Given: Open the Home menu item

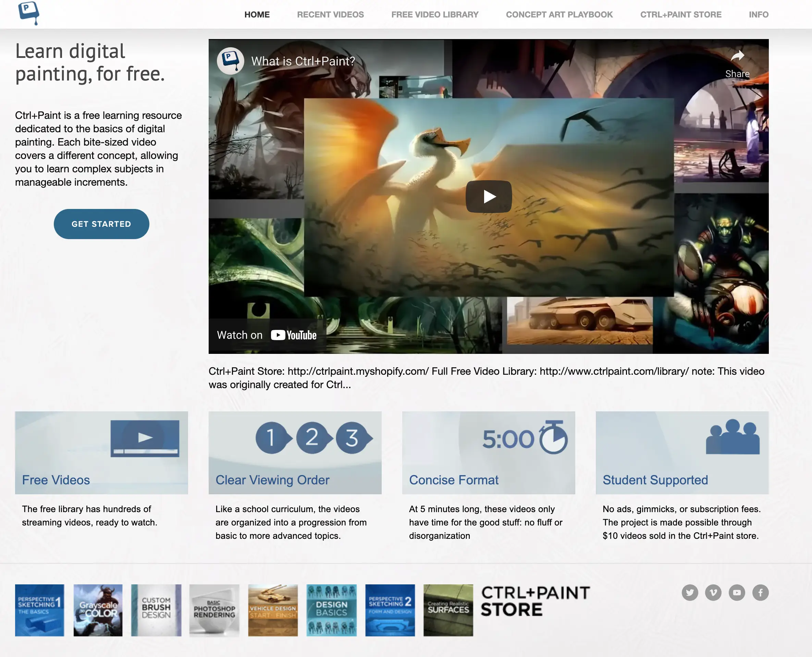Looking at the screenshot, I should coord(257,14).
